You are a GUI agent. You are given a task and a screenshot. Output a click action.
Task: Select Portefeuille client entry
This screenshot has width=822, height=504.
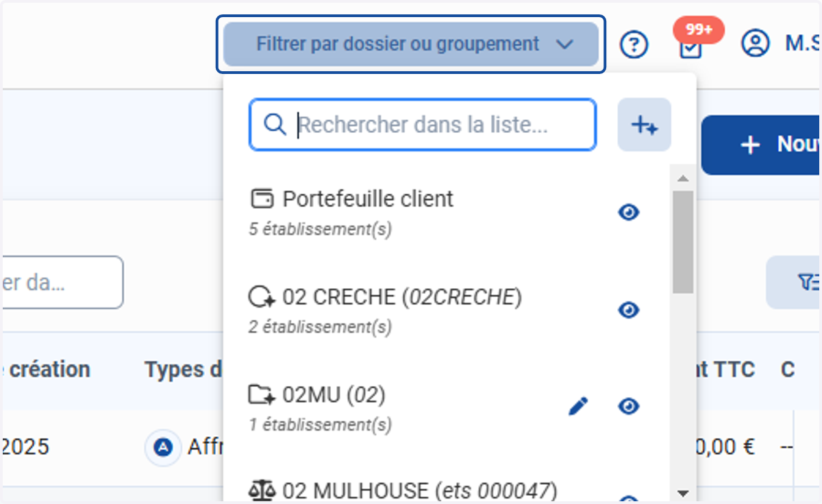click(x=445, y=214)
